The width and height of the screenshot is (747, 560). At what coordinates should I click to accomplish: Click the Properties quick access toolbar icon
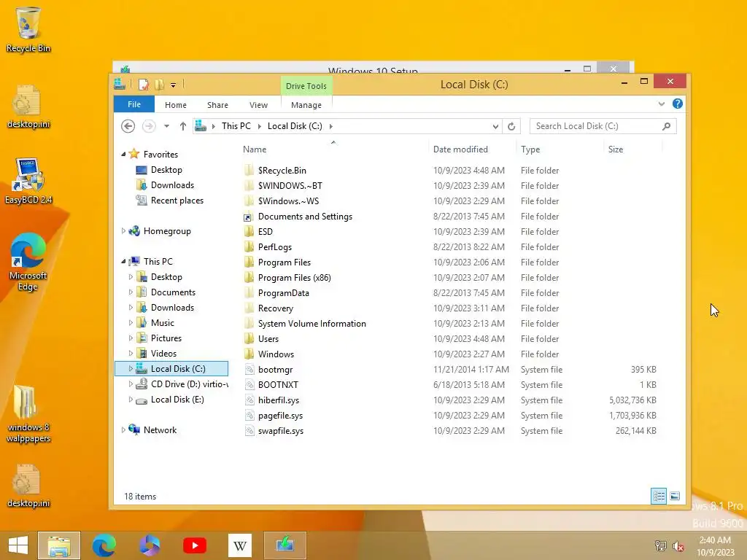click(144, 85)
